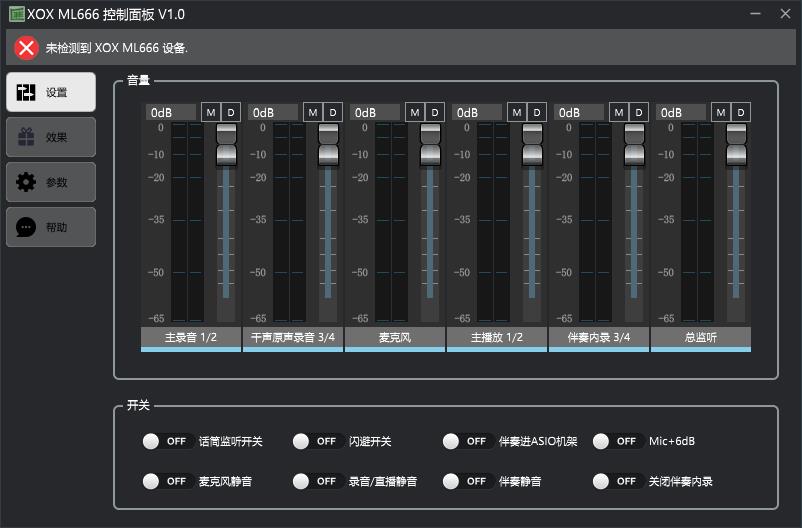Select the 干声原声录音 3/4 channel label

293,339
